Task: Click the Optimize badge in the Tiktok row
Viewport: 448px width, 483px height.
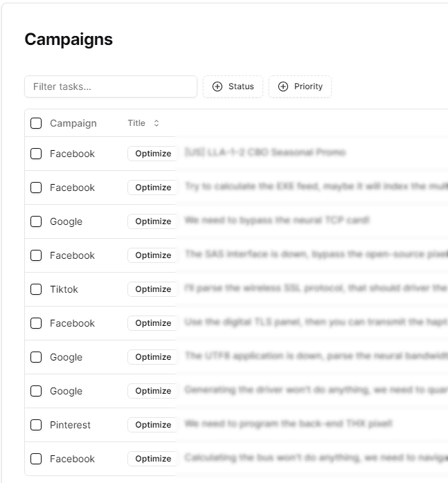Action: [153, 289]
